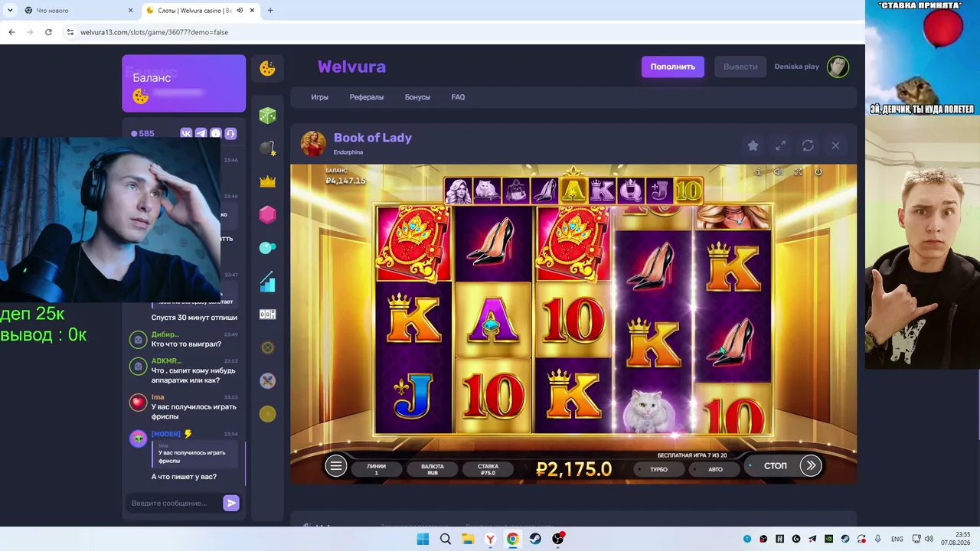Open the support headset icon in chat
Screen dimensions: 980x551
(230, 133)
